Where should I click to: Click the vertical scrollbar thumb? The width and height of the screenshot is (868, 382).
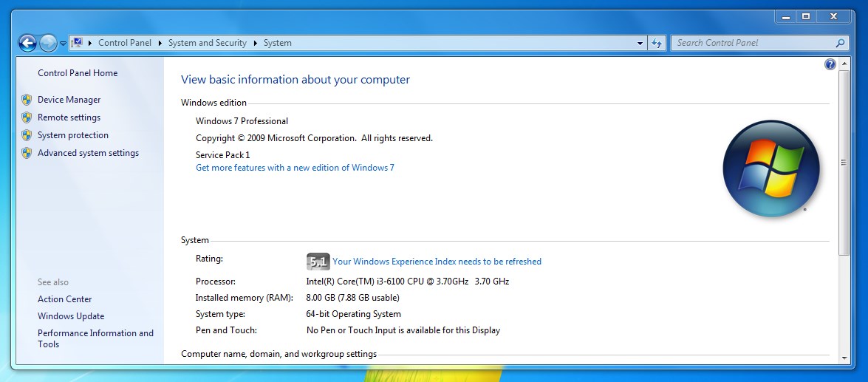point(844,163)
